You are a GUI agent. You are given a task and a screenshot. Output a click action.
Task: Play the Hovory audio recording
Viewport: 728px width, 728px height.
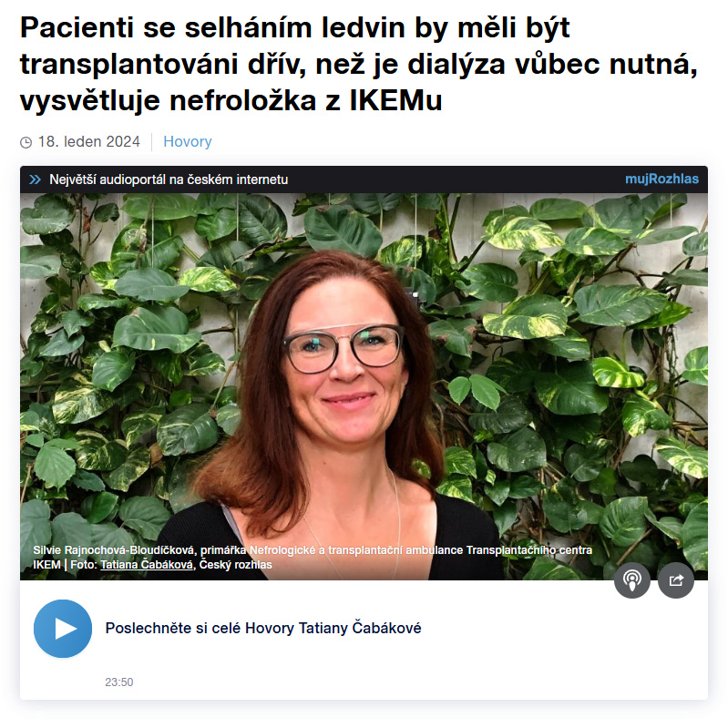pyautogui.click(x=63, y=629)
